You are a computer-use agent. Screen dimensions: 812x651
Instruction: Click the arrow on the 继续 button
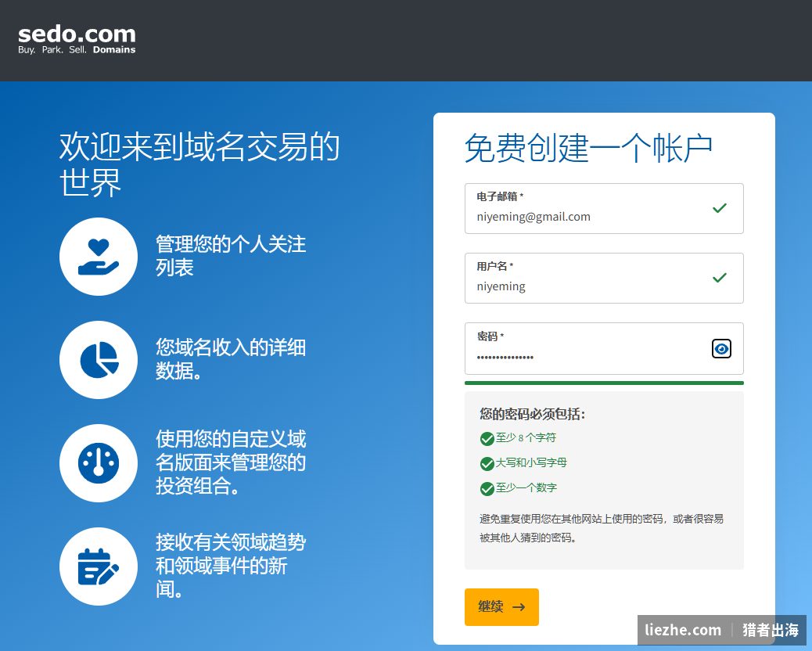(519, 607)
